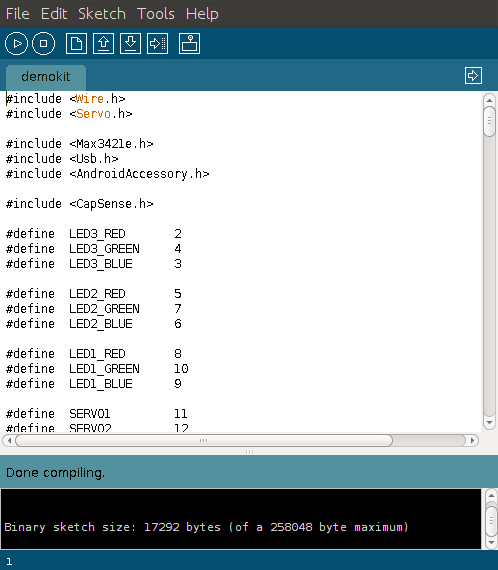Click the LED1_RED define line

[94, 354]
